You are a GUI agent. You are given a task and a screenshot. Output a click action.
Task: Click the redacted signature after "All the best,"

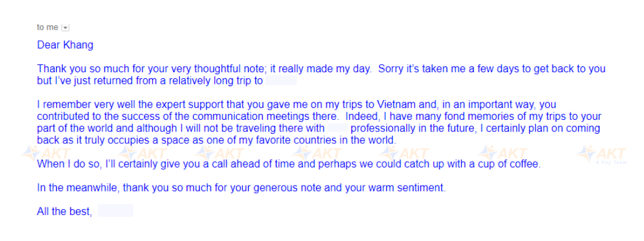click(x=115, y=211)
